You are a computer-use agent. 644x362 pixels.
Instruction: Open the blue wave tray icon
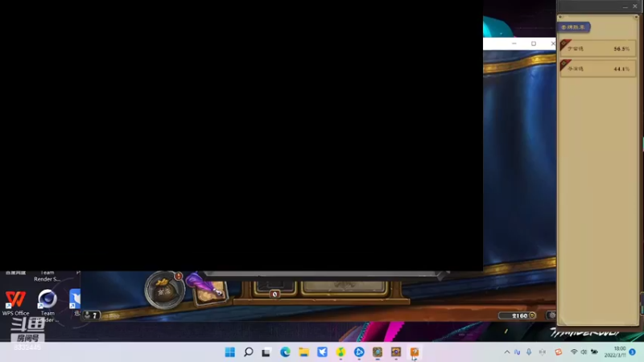(517, 352)
